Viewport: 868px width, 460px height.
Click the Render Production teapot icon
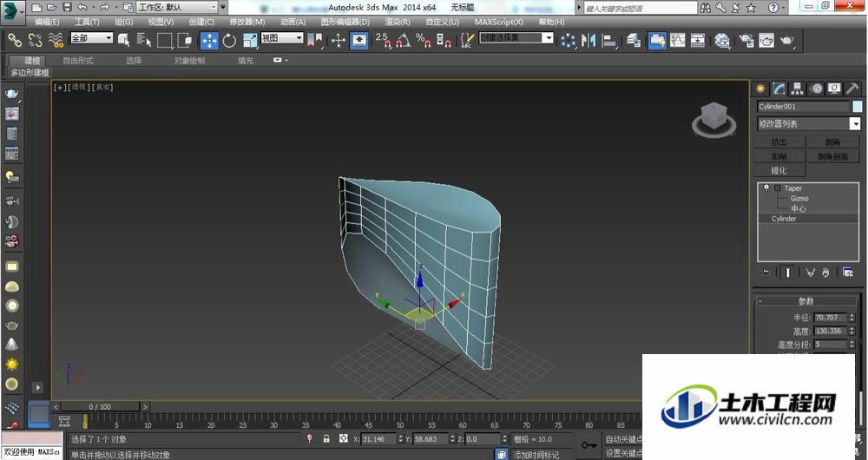(787, 40)
